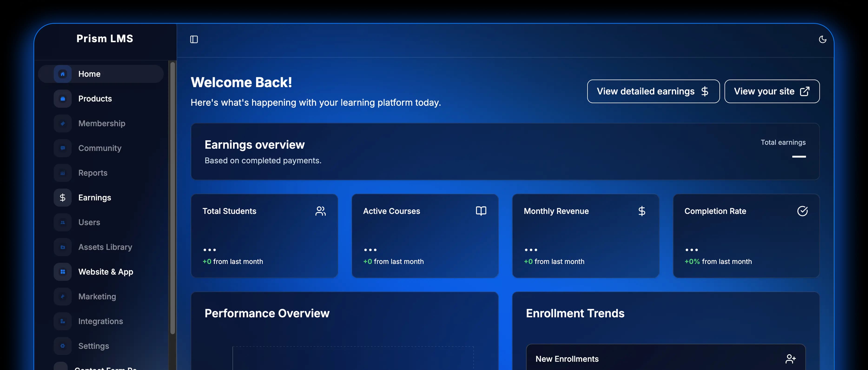Click the Settings gear icon
Image resolution: width=868 pixels, height=370 pixels.
(x=63, y=346)
